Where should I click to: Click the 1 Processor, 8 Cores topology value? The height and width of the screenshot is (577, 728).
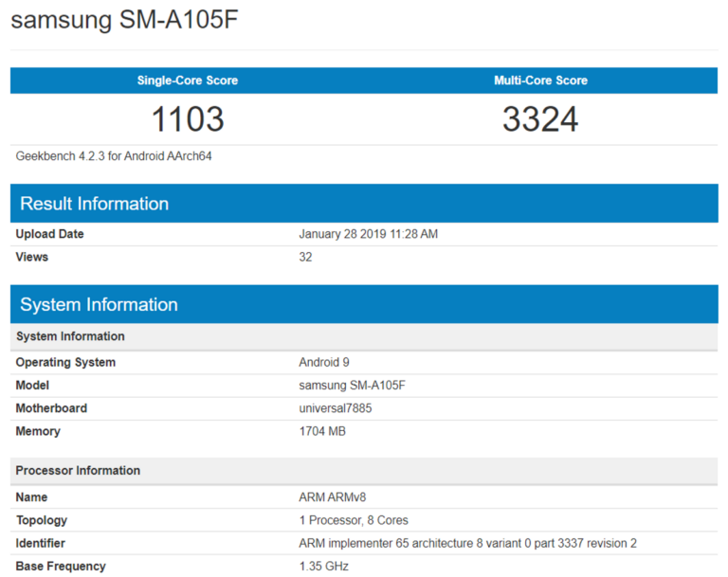354,520
